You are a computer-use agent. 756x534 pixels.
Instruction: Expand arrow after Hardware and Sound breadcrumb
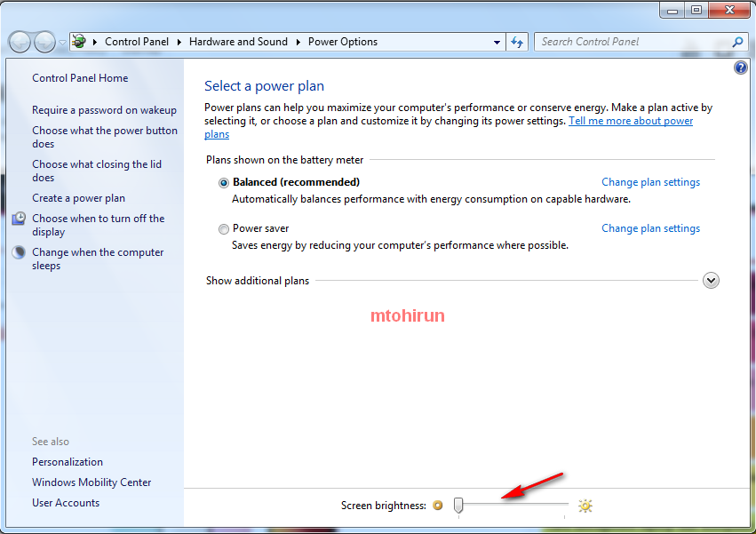(x=298, y=42)
